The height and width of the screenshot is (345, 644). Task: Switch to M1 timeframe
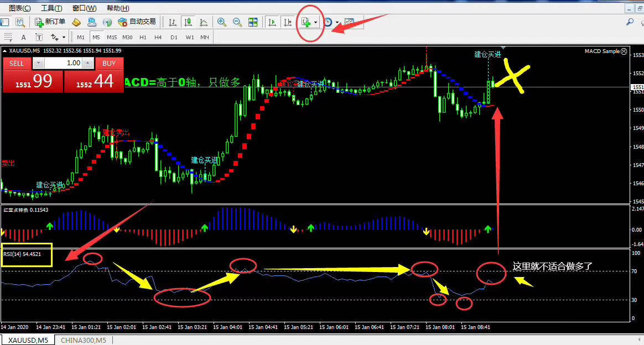(x=81, y=38)
